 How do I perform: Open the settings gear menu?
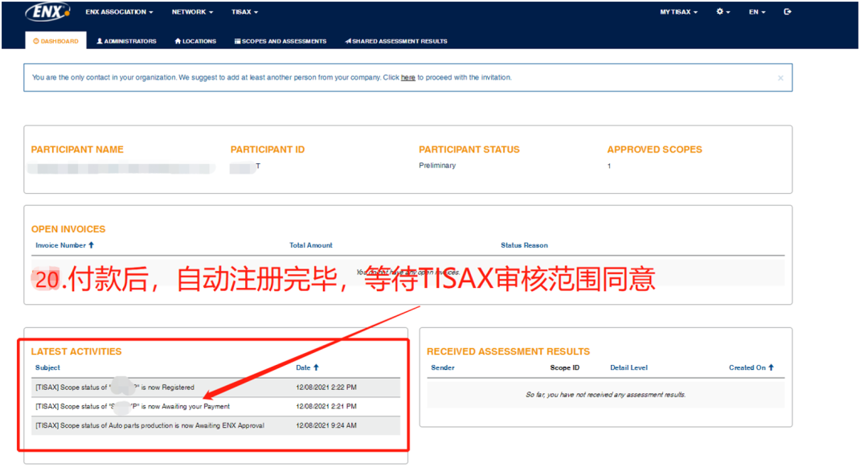tap(723, 11)
